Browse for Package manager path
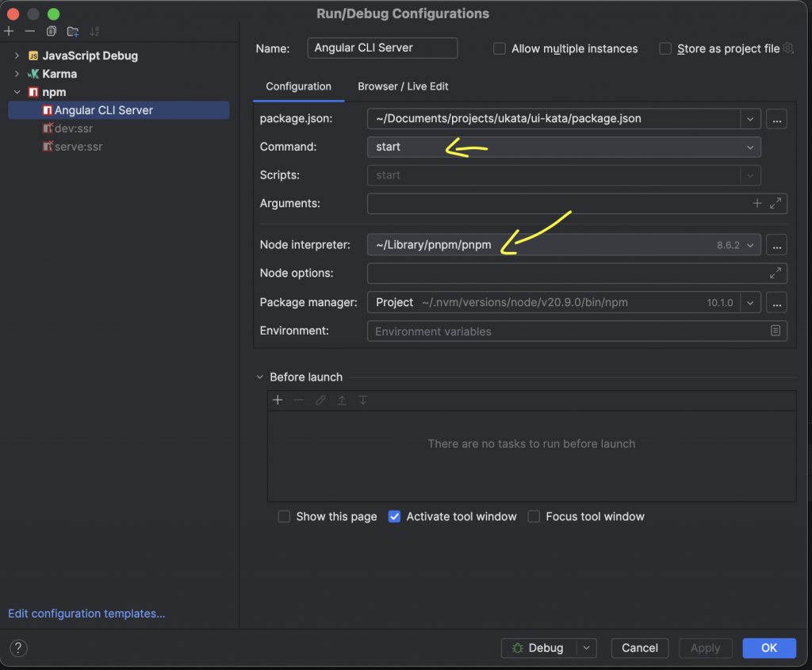812x670 pixels. click(777, 302)
